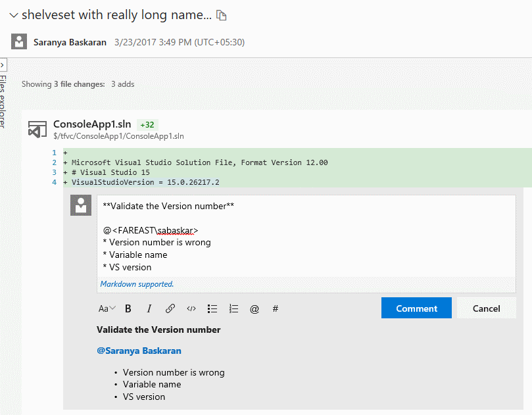
Task: Create a bulleted list in the comment
Action: click(212, 308)
